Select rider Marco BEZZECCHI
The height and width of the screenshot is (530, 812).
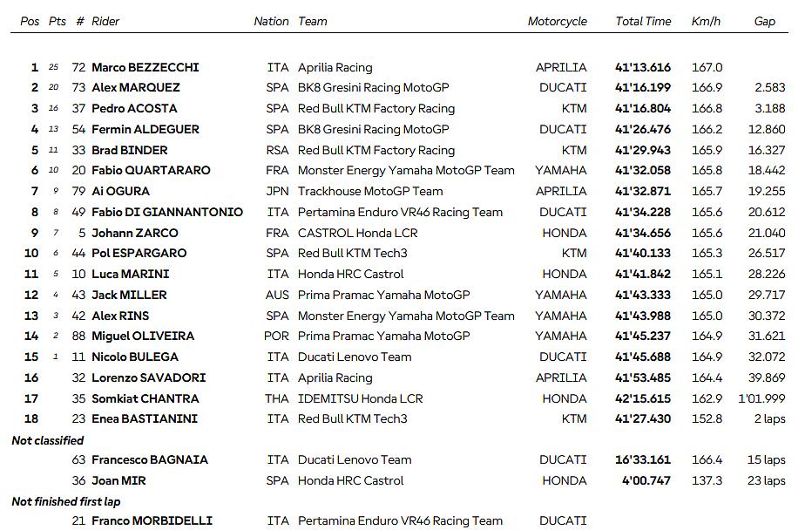[145, 67]
